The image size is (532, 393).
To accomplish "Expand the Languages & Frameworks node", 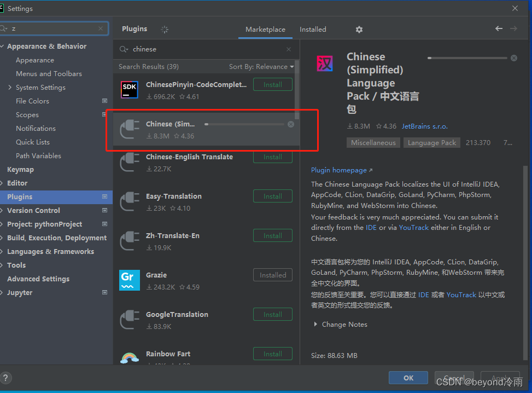I will point(2,251).
